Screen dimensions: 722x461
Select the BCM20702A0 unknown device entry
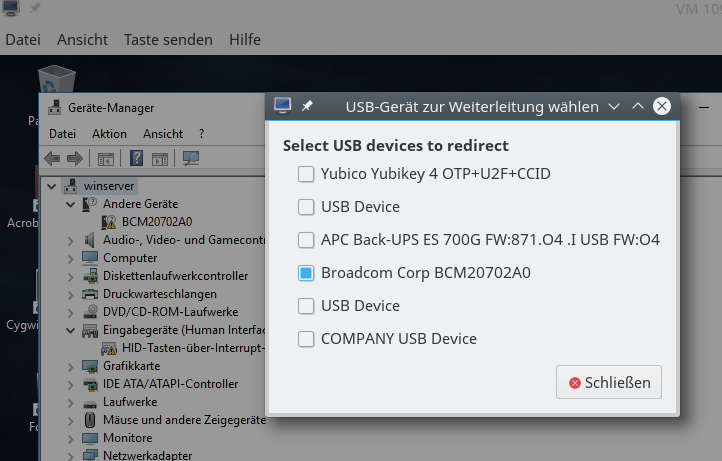157,222
